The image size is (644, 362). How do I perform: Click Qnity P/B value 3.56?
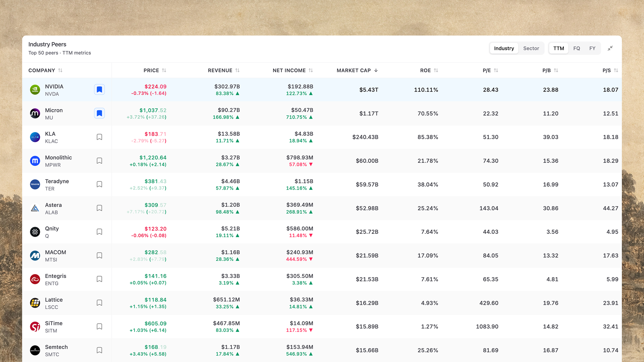pos(552,232)
